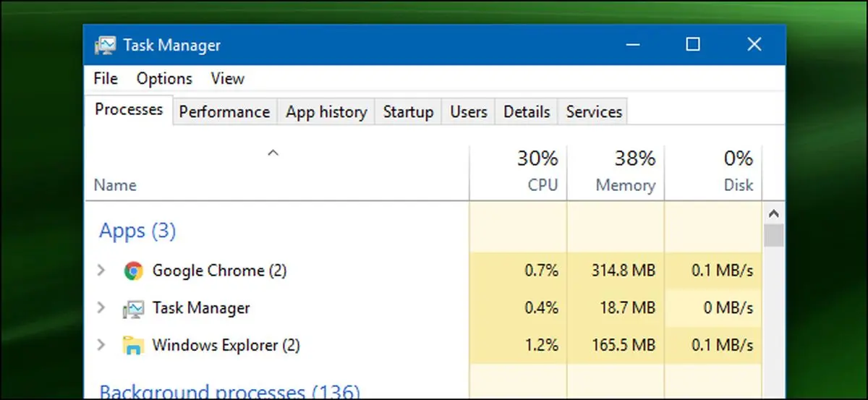Viewport: 868px width, 400px height.
Task: Show the Services tab
Action: (x=594, y=112)
